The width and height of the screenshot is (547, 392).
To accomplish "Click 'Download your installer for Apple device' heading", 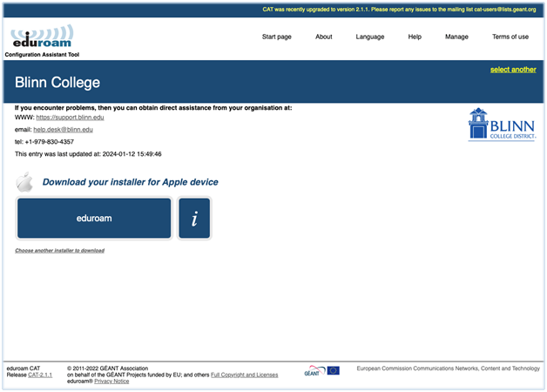I will 130,182.
